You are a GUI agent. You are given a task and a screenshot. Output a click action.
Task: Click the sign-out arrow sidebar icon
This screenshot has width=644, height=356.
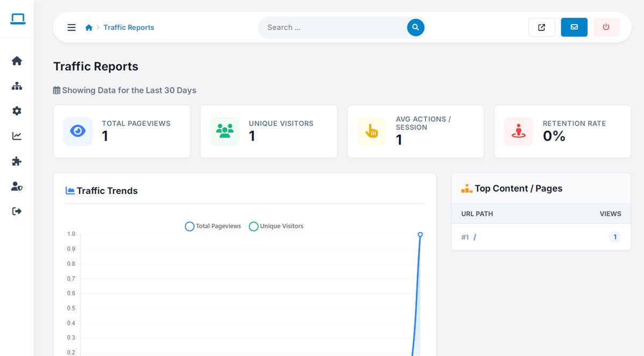point(17,211)
